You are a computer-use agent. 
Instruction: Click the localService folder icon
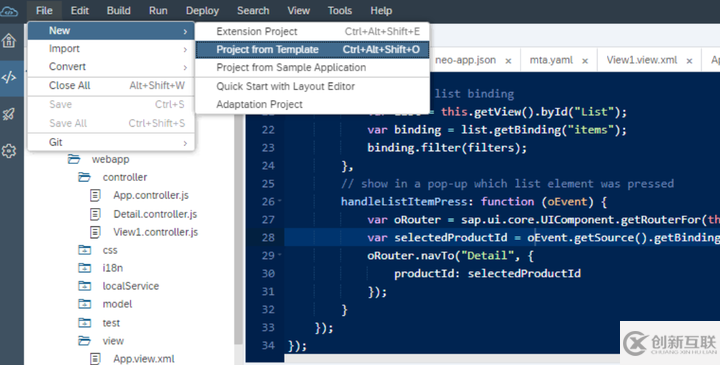click(84, 286)
